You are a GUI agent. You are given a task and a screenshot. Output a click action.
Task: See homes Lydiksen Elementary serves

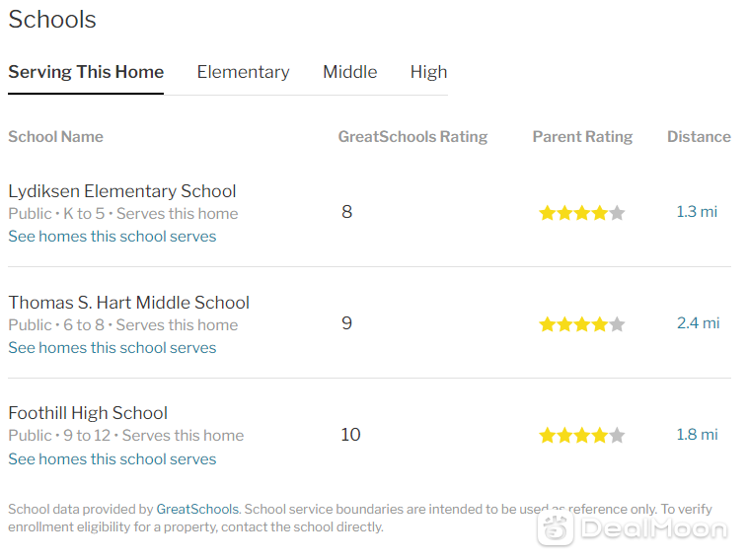click(x=112, y=237)
